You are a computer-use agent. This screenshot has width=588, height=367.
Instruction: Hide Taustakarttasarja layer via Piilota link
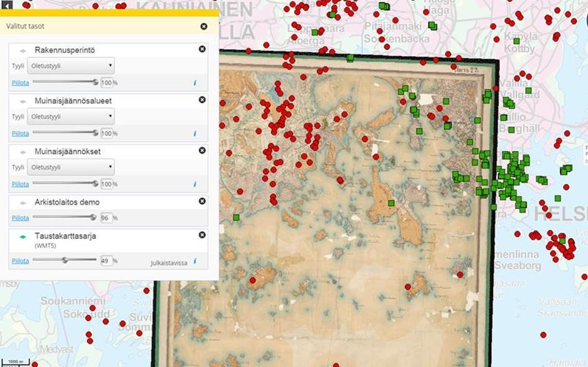coord(20,261)
